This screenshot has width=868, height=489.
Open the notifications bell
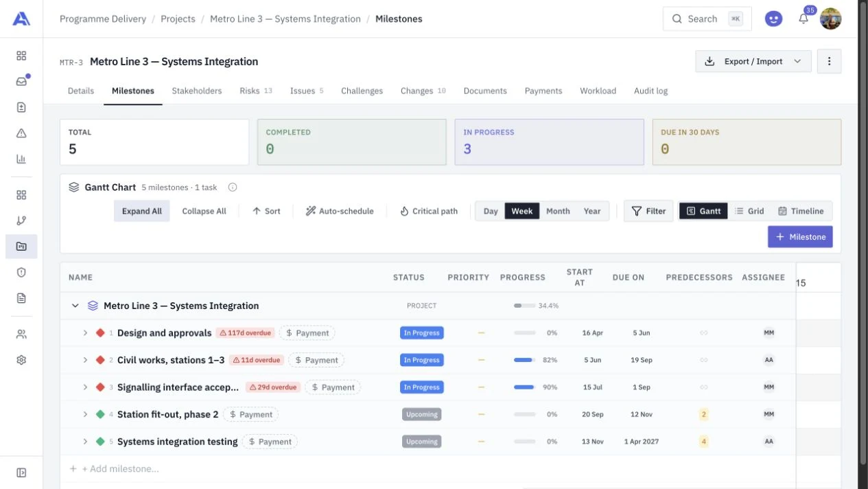click(804, 19)
